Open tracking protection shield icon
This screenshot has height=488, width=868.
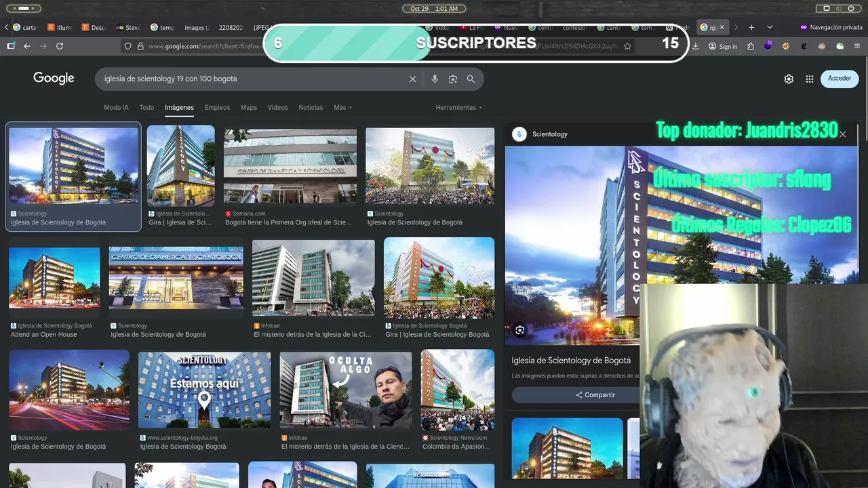(x=127, y=46)
